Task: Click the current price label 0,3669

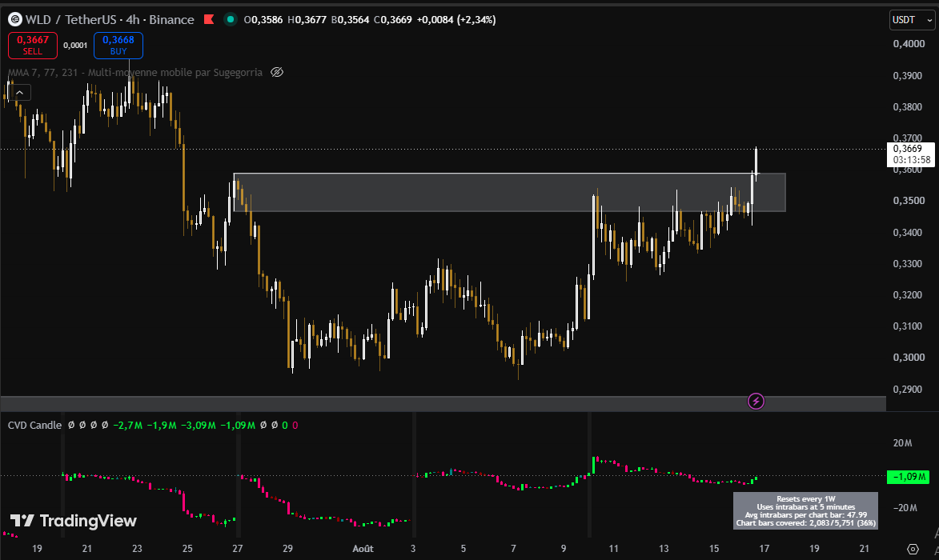Action: (910, 154)
